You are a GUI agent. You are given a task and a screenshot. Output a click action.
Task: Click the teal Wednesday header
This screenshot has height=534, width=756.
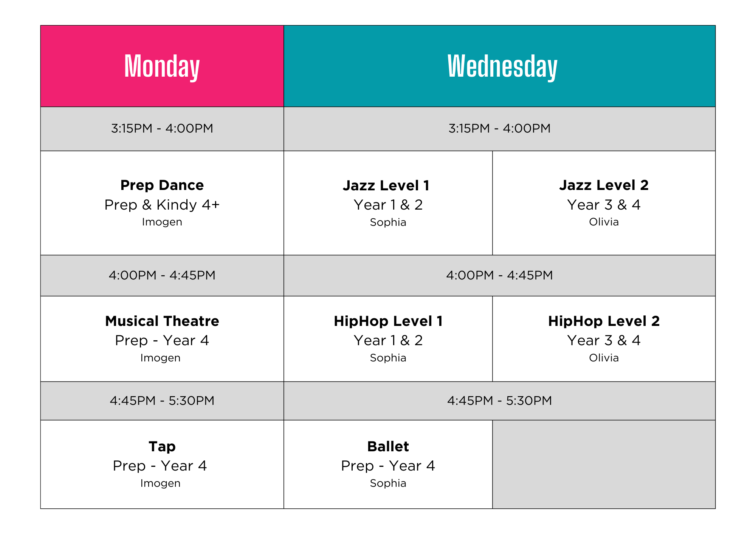tap(499, 66)
